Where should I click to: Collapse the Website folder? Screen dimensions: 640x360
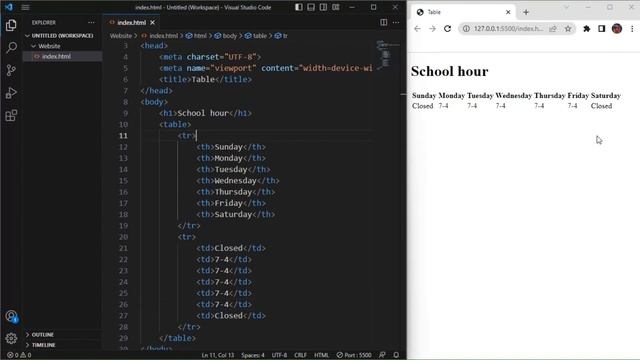49,46
